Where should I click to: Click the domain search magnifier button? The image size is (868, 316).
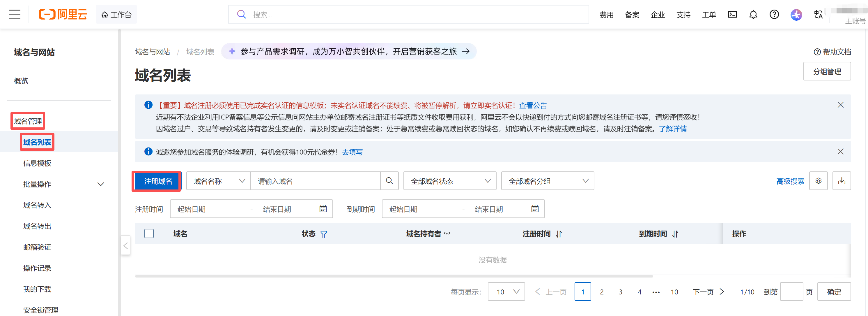click(389, 181)
